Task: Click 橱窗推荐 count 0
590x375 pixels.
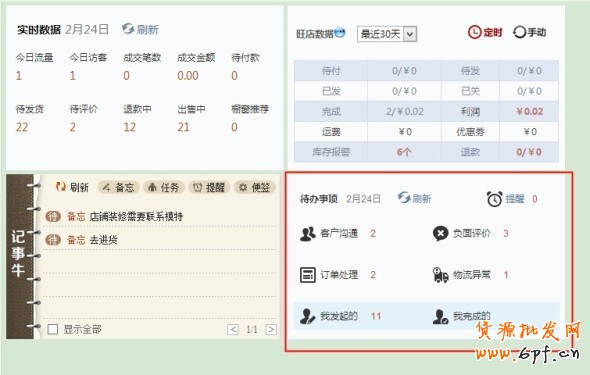Action: pos(234,127)
